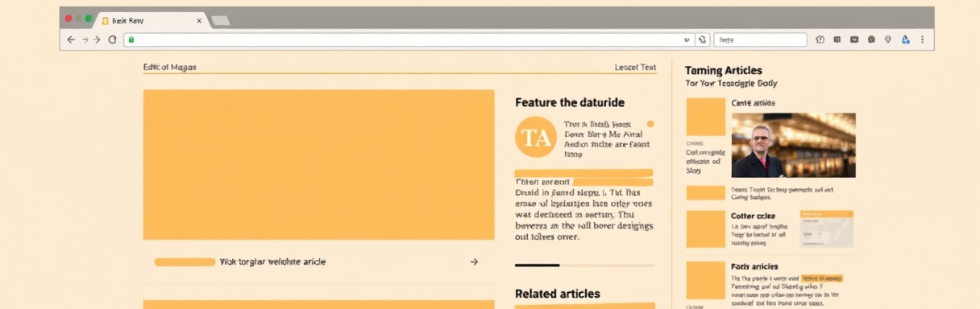980x309 pixels.
Task: Open the 'Related articles' heading
Action: tap(558, 294)
